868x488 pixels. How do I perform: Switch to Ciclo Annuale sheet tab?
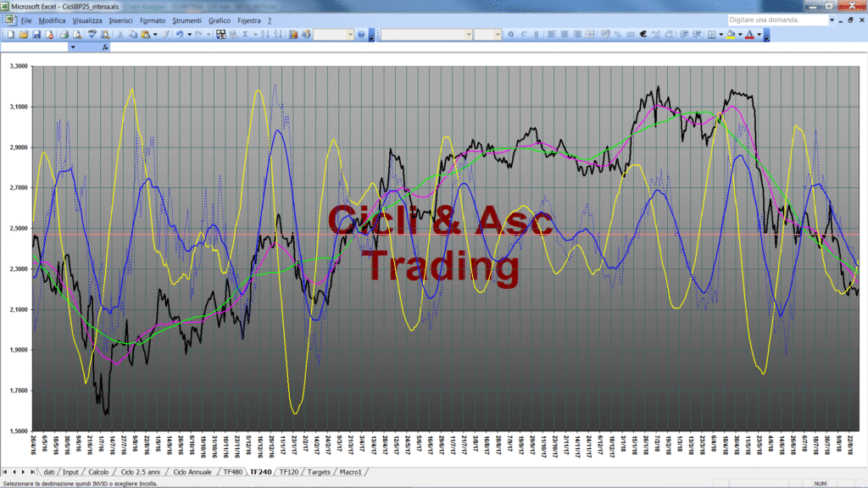[192, 472]
